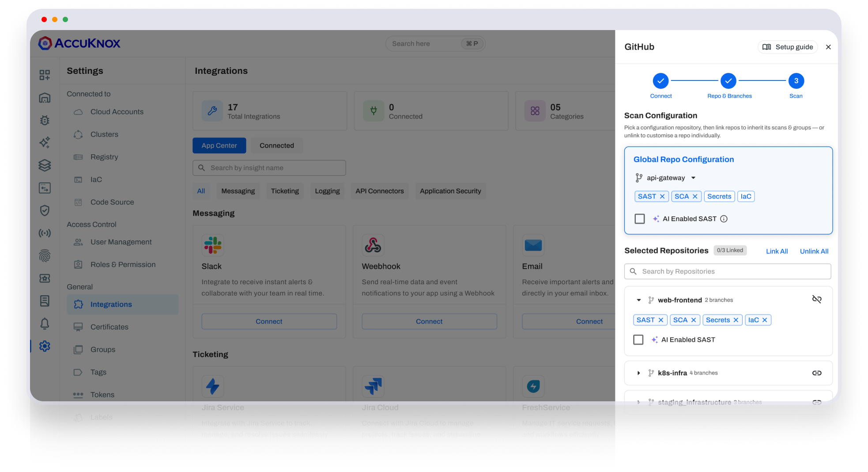Click Connect on the Email card

[569, 321]
